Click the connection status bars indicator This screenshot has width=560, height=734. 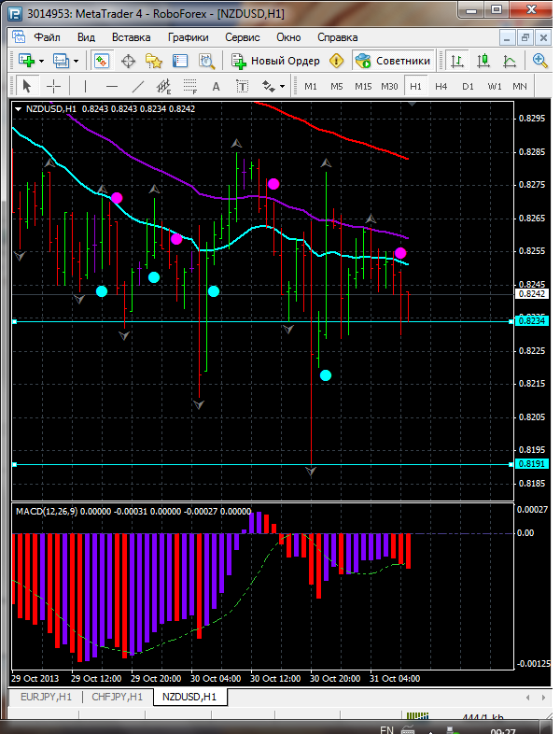coord(417,716)
